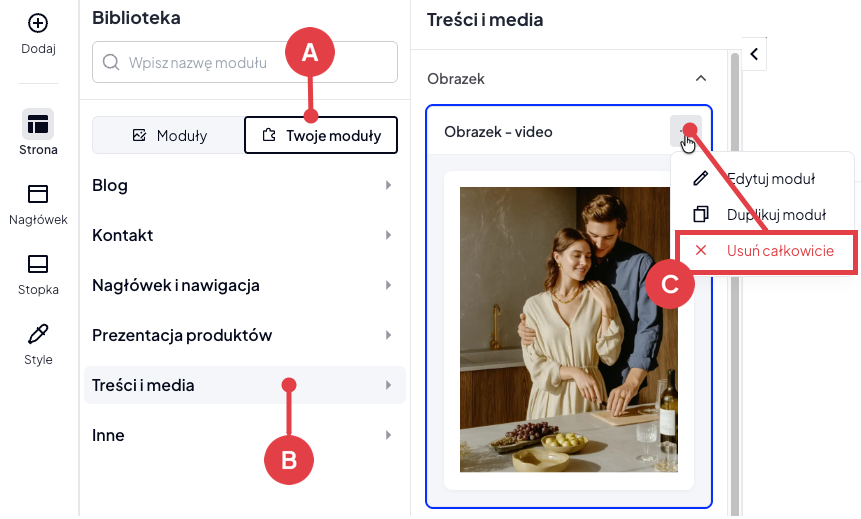Click the Obrazek - video module title
861x519 pixels.
pos(498,132)
